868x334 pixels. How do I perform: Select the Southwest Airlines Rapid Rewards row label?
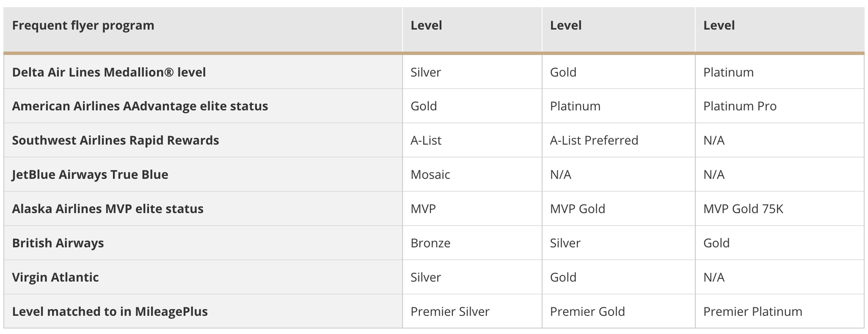(x=115, y=140)
